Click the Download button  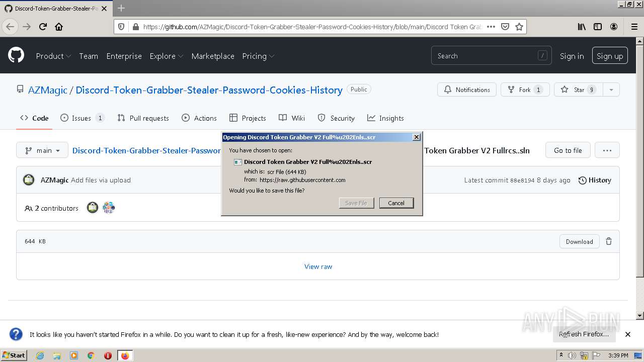tap(580, 241)
